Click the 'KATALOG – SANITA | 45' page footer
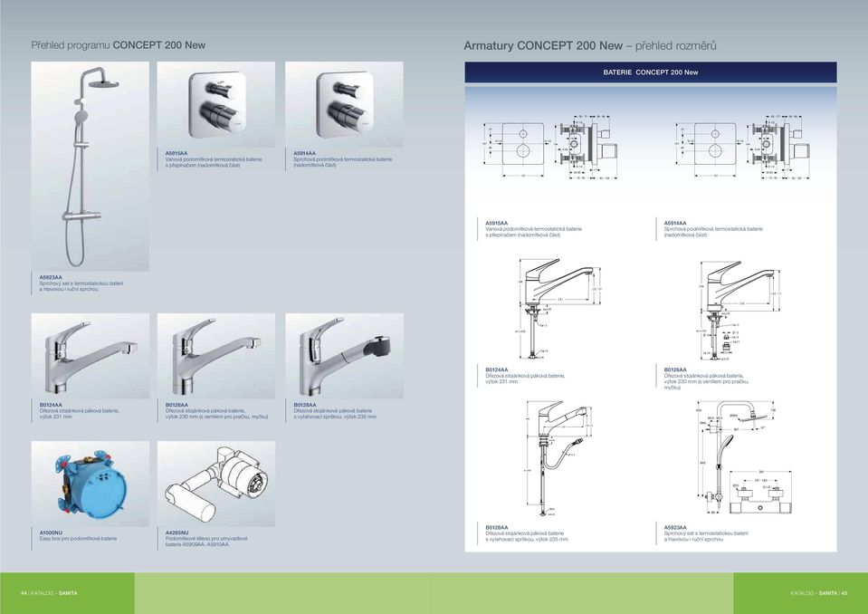Viewport: 868px width, 614px height. tap(819, 593)
